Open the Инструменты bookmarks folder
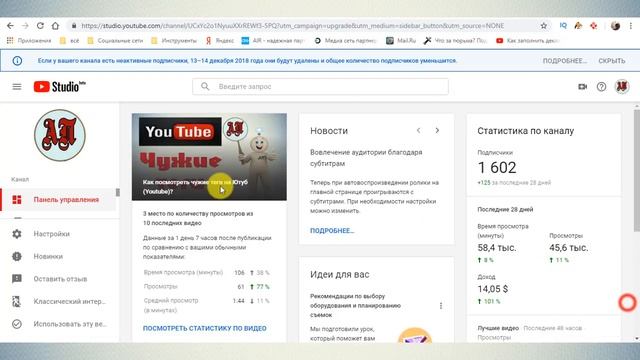 [174, 40]
